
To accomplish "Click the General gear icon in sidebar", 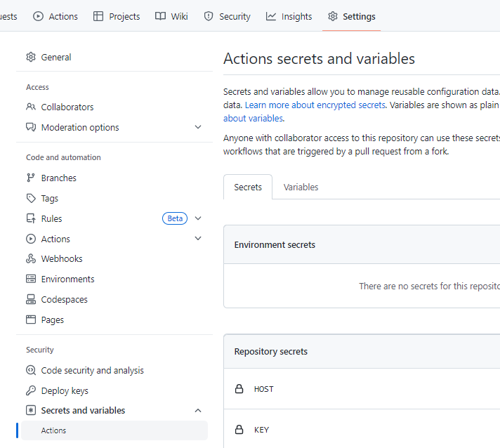I will click(31, 58).
